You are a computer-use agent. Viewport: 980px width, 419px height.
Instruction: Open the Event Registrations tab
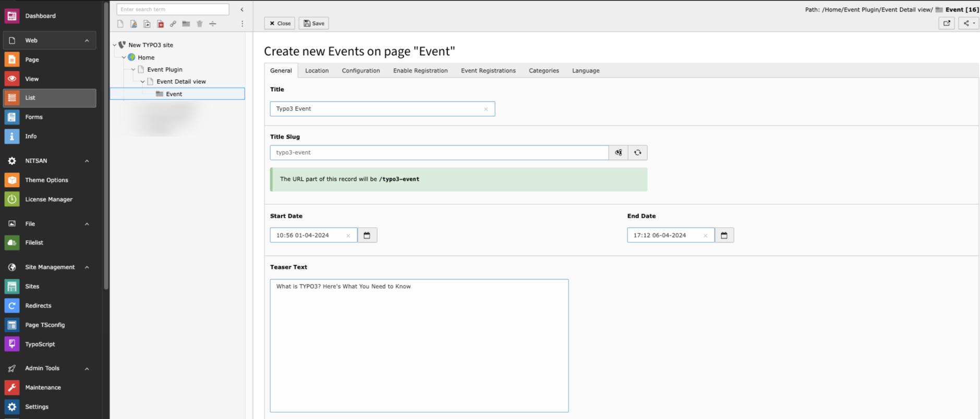(x=488, y=71)
